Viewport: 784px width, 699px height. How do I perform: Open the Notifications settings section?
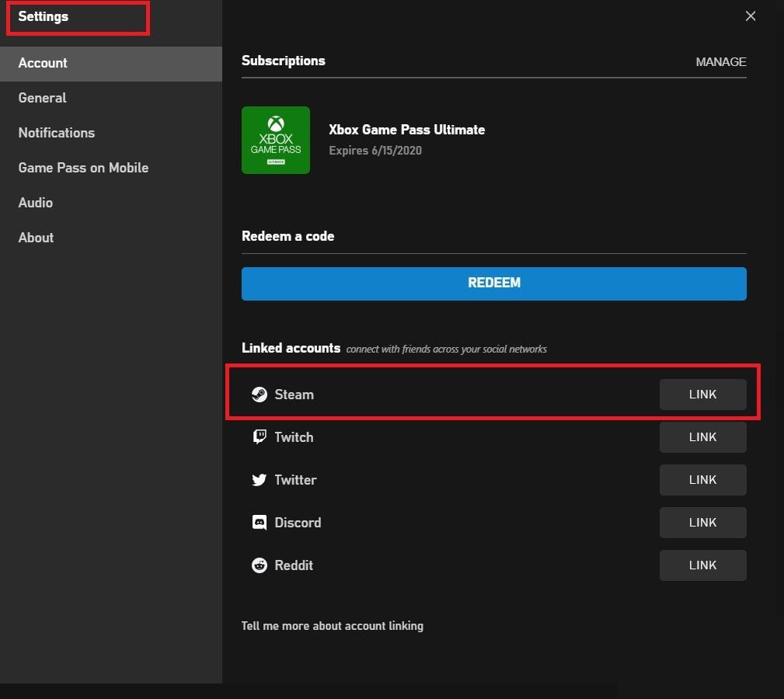[57, 133]
